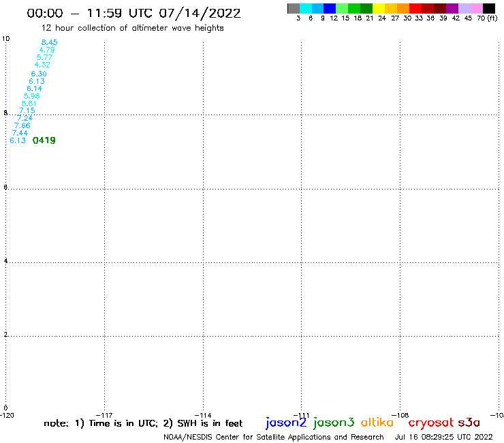This screenshot has width=504, height=443.
Task: Select the s3a satellite legend label
Action: pos(469,423)
